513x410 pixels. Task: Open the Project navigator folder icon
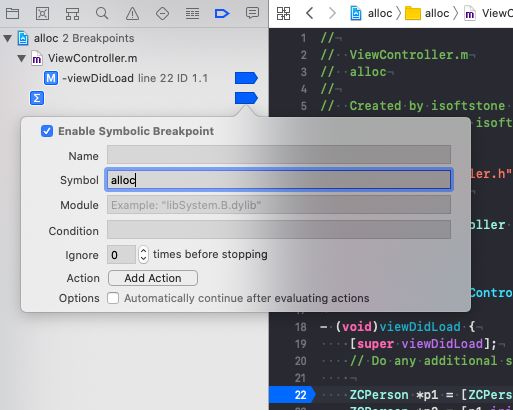13,14
